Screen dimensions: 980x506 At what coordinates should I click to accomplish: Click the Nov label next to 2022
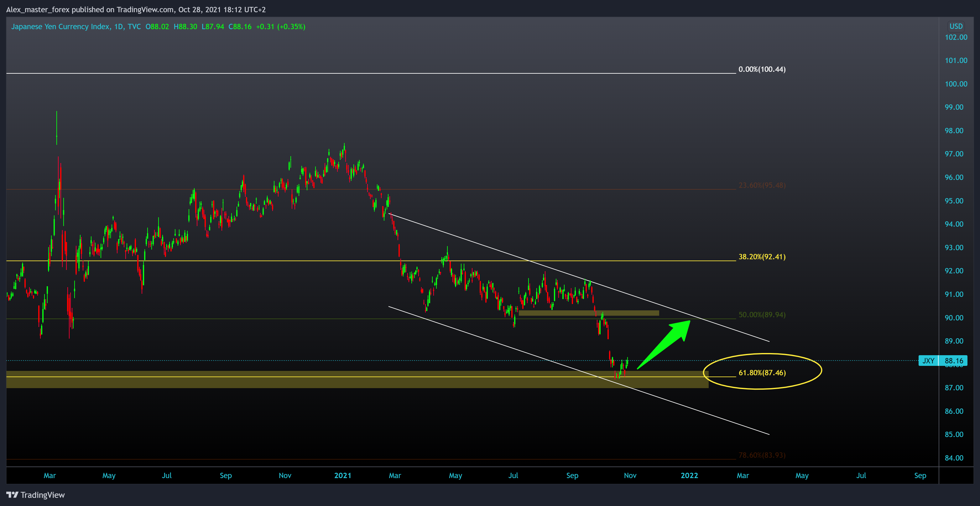coord(630,476)
